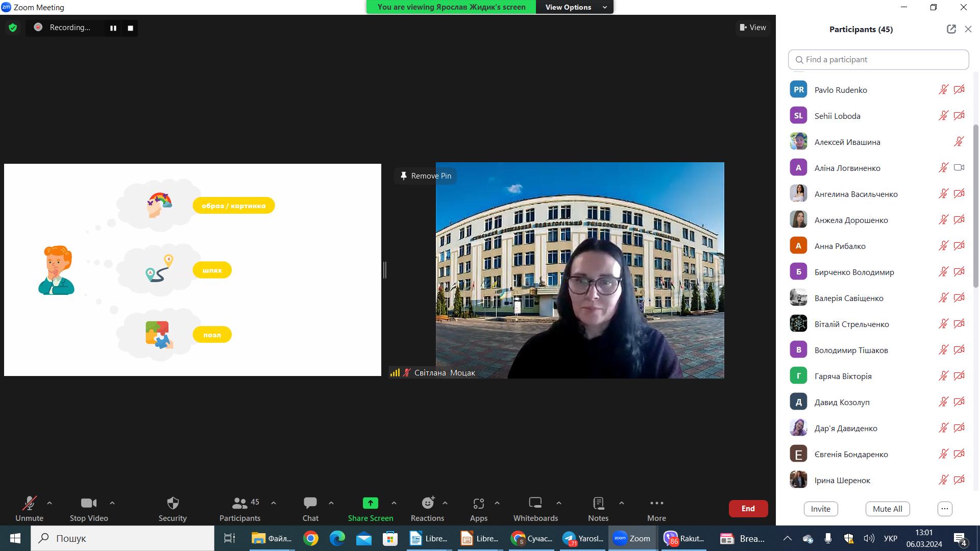Stop your video camera
Screen dimensions: 980x551
click(89, 504)
